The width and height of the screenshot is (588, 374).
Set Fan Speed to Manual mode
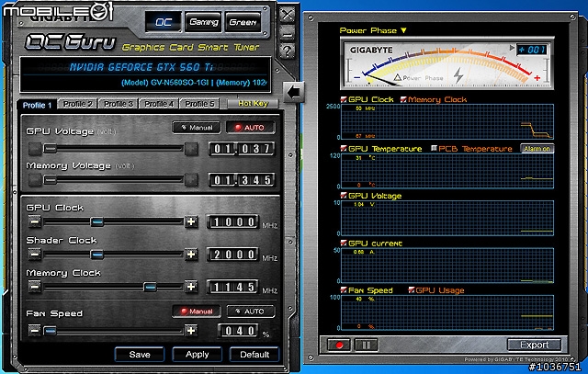(197, 312)
